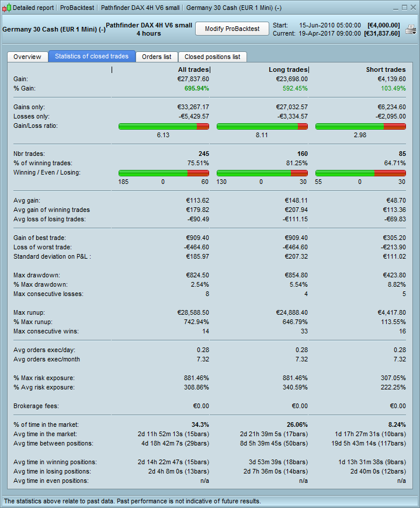Click the Pathfinder DAX 4H V6 small title
Image resolution: width=420 pixels, height=508 pixels.
click(149, 25)
